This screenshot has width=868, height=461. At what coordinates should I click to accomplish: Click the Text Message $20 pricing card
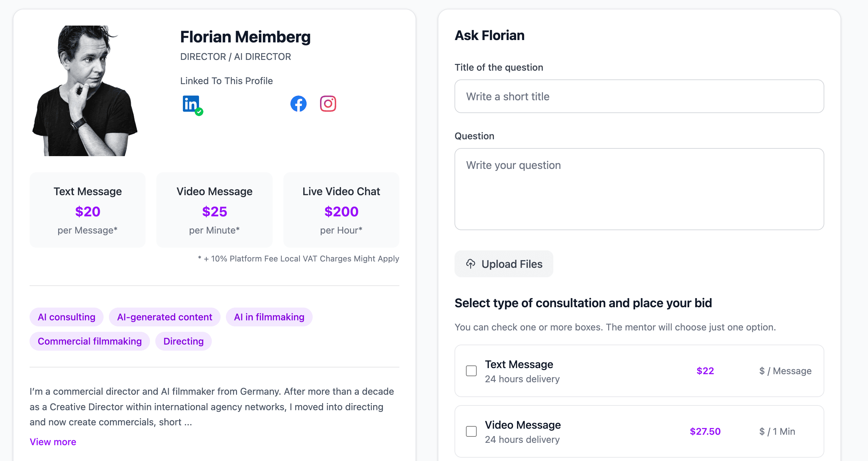(88, 210)
